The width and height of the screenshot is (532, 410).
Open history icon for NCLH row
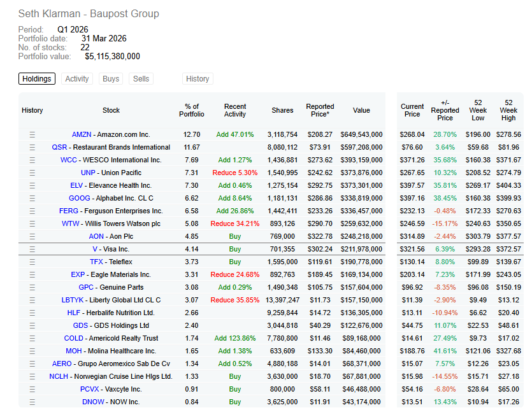(x=32, y=376)
